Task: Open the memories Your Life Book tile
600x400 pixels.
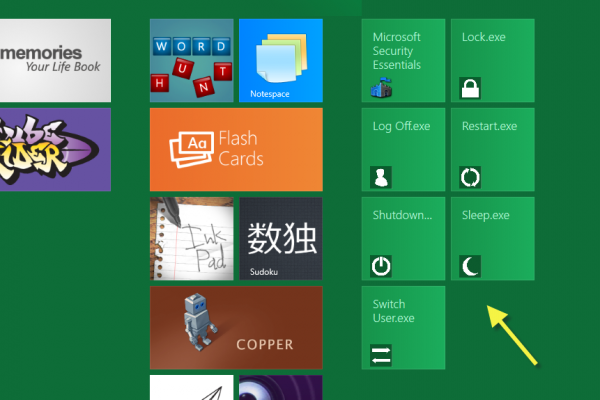Action: click(x=55, y=60)
